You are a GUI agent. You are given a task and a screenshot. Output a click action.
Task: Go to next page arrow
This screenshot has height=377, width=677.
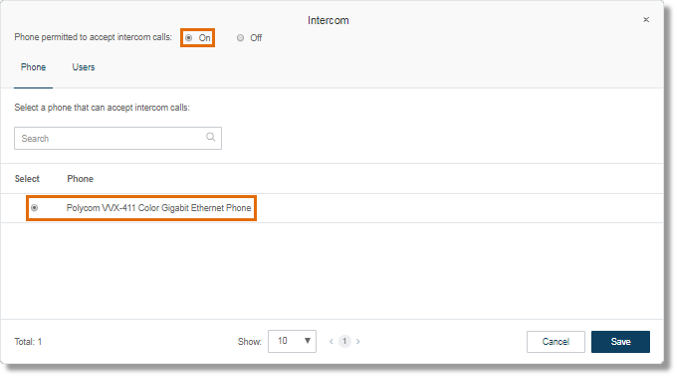pos(358,342)
